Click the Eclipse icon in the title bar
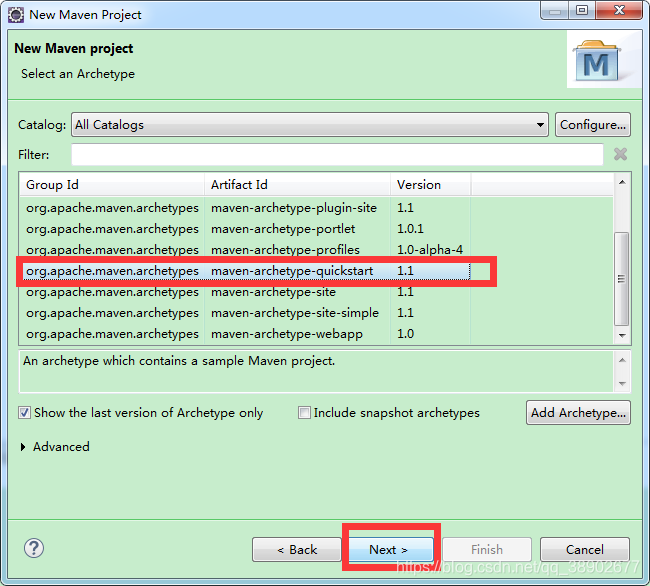The height and width of the screenshot is (586, 650). coord(16,15)
